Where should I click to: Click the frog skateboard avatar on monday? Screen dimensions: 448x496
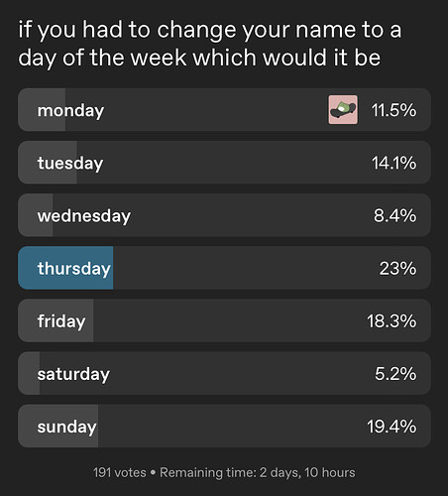click(x=343, y=110)
